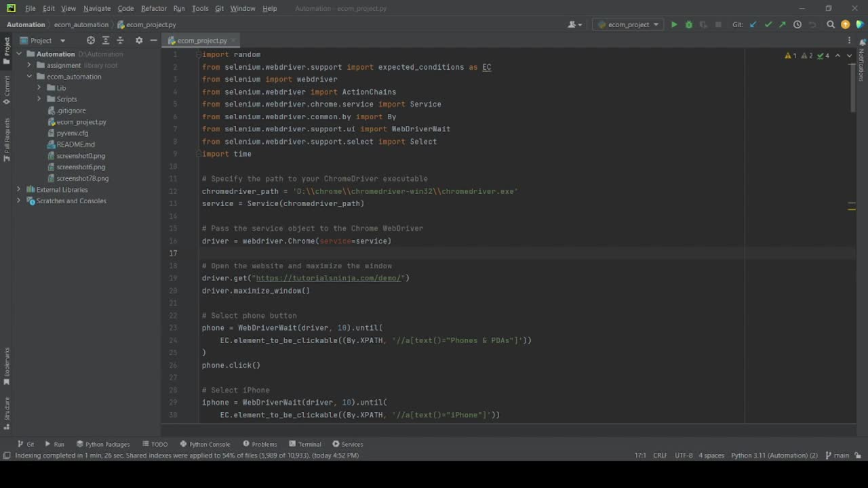
Task: Open the Terminal tool window
Action: tap(305, 444)
